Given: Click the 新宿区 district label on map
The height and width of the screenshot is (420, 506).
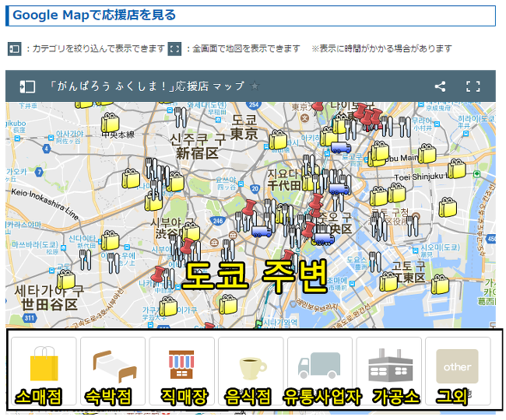Looking at the screenshot, I should [x=198, y=153].
